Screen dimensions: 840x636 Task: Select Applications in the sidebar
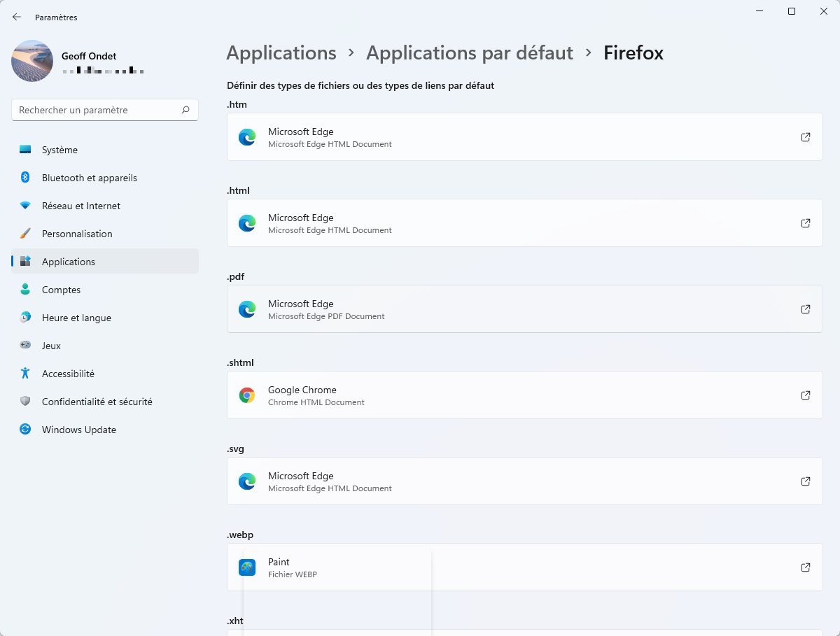click(105, 262)
